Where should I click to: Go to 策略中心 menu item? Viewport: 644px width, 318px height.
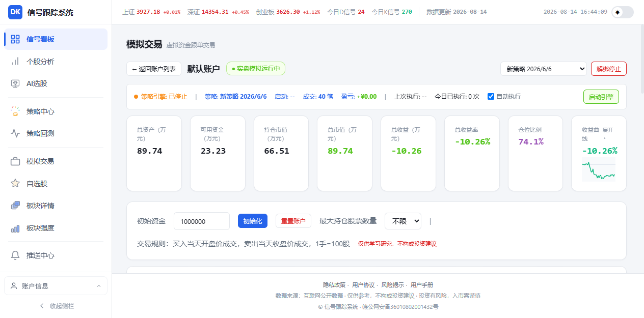pos(56,111)
